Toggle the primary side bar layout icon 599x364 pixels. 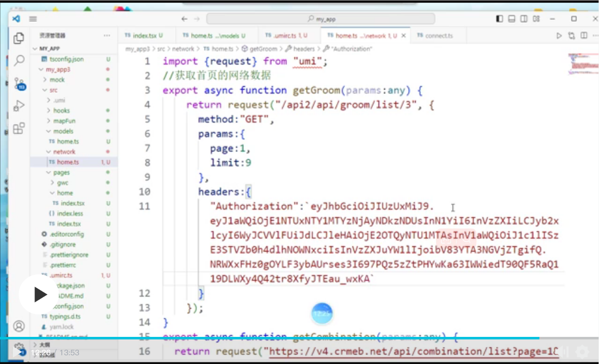point(499,19)
